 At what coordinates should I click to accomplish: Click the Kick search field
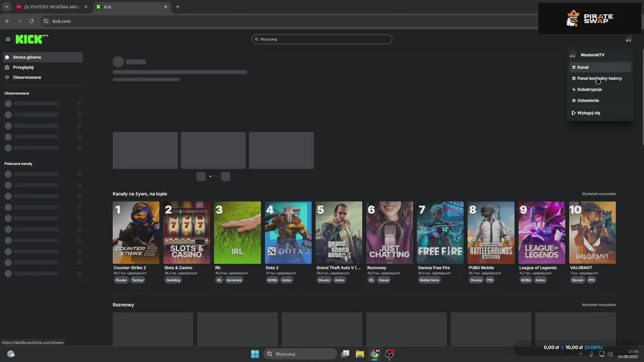[322, 39]
